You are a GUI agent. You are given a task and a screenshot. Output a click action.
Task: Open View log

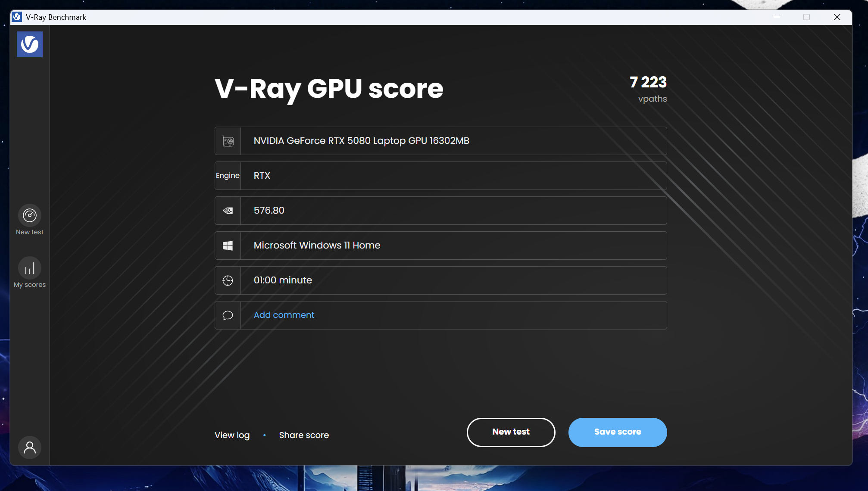point(232,435)
